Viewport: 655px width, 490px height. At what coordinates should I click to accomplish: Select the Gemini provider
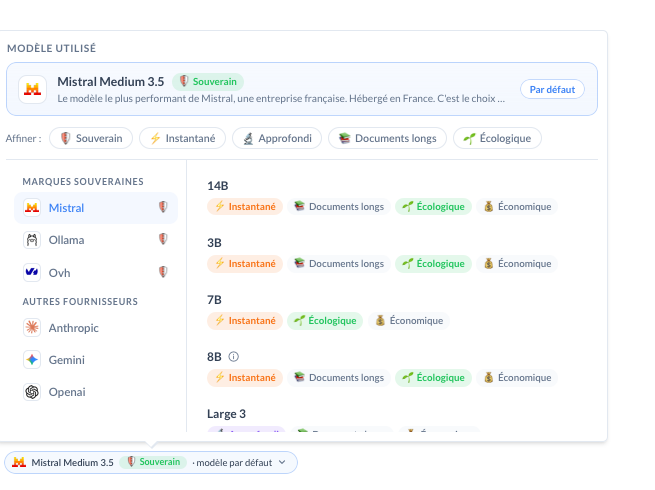click(x=96, y=360)
